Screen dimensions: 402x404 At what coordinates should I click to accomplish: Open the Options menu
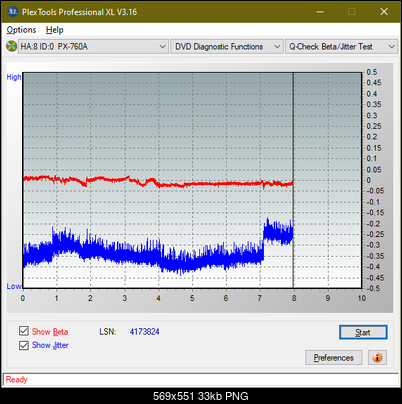[x=21, y=30]
